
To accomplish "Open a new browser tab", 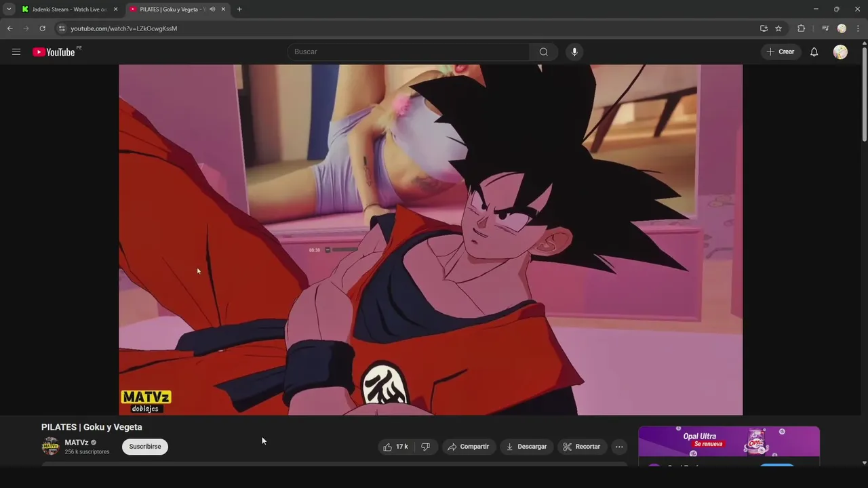I will click(x=239, y=9).
